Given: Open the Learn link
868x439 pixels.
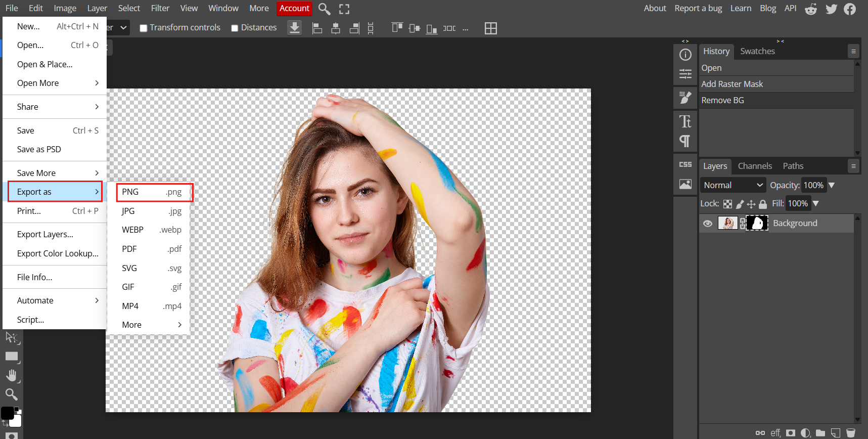Looking at the screenshot, I should click(x=741, y=9).
